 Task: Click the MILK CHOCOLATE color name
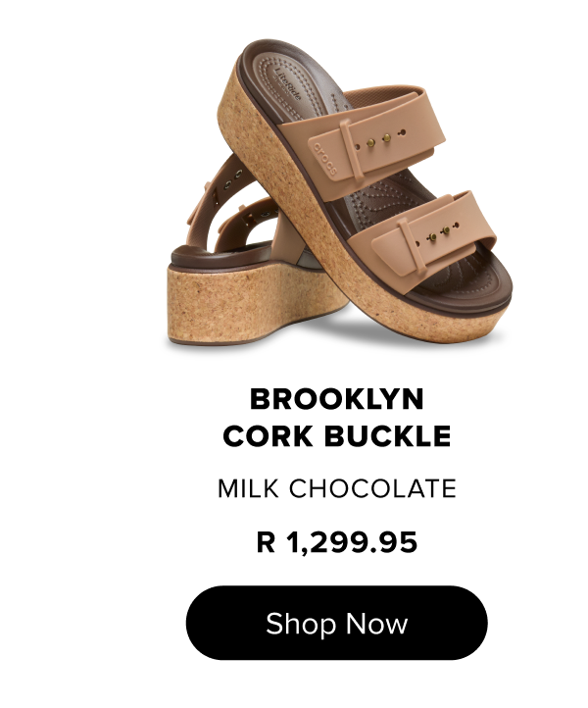337,488
